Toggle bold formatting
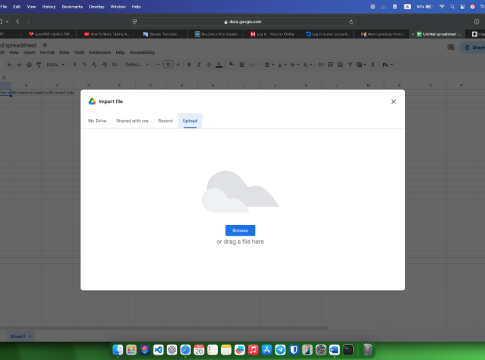This screenshot has width=485, height=360. tap(189, 65)
